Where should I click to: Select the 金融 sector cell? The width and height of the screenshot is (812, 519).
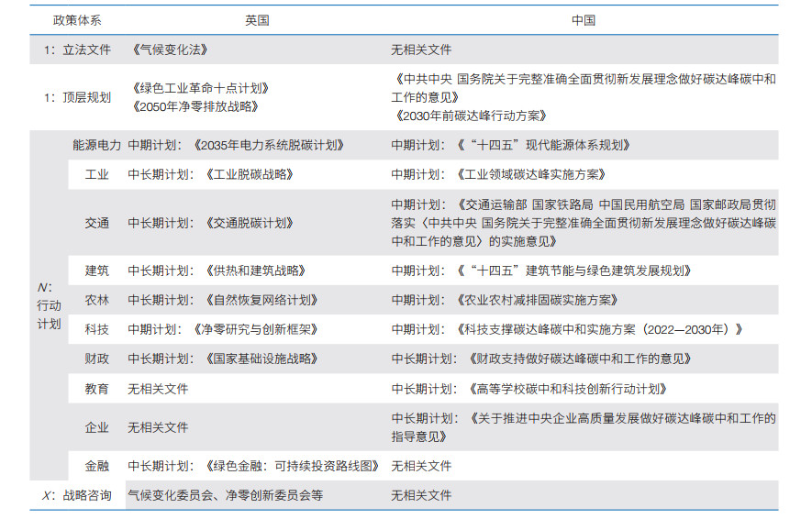[96, 466]
